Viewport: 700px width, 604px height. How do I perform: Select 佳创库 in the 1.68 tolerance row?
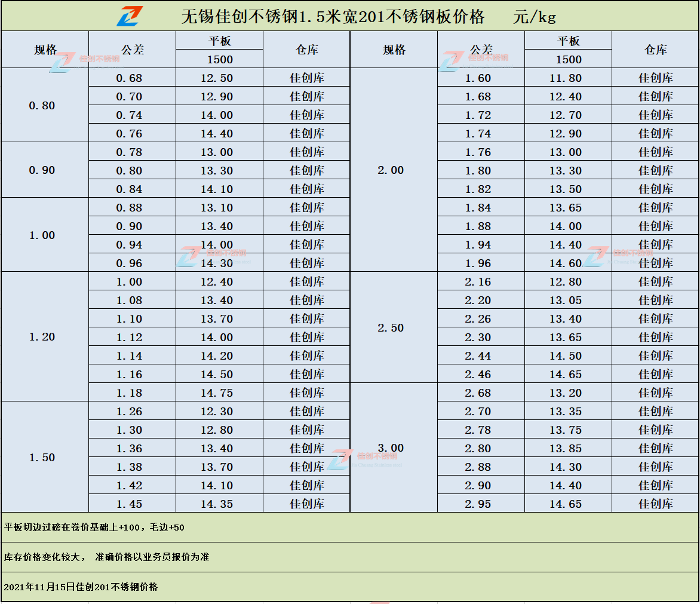(656, 96)
